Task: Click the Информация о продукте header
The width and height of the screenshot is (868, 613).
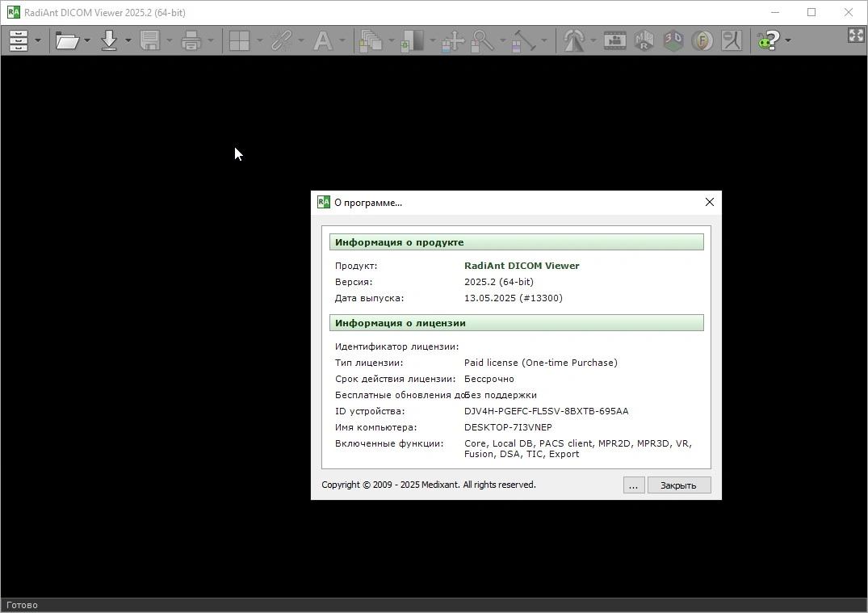Action: click(x=517, y=242)
